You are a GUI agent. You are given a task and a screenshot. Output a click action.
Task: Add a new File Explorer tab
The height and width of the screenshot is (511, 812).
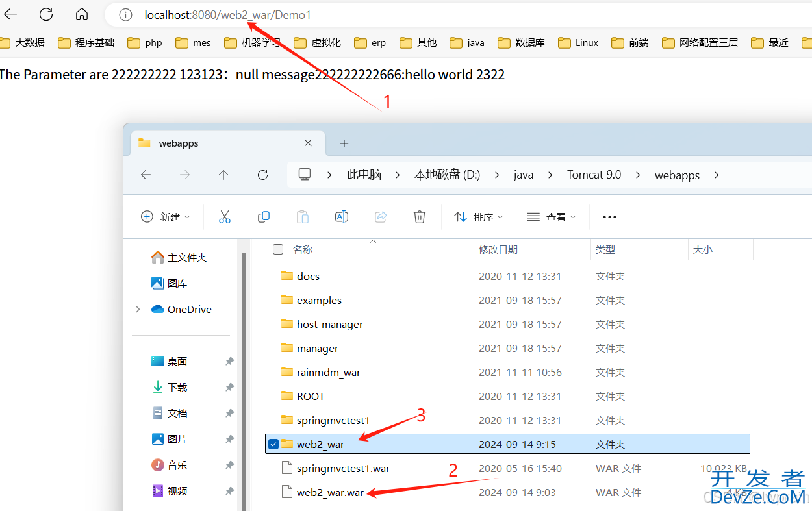(344, 143)
